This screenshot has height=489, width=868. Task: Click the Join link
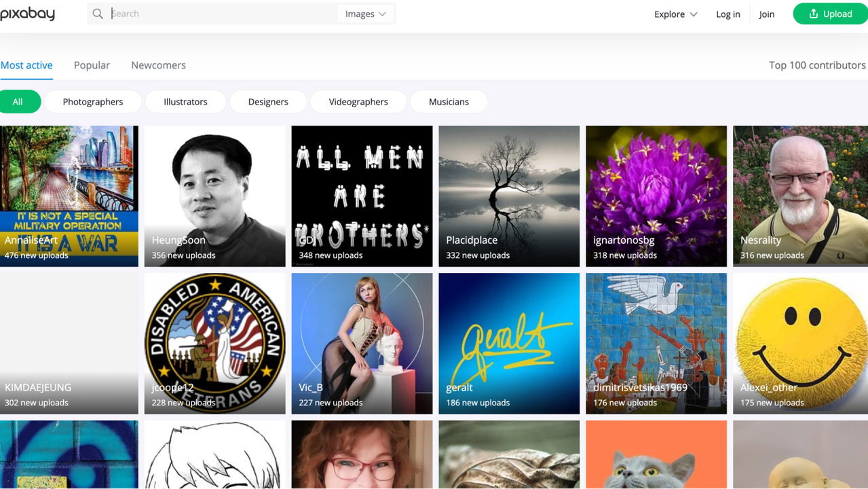point(766,14)
